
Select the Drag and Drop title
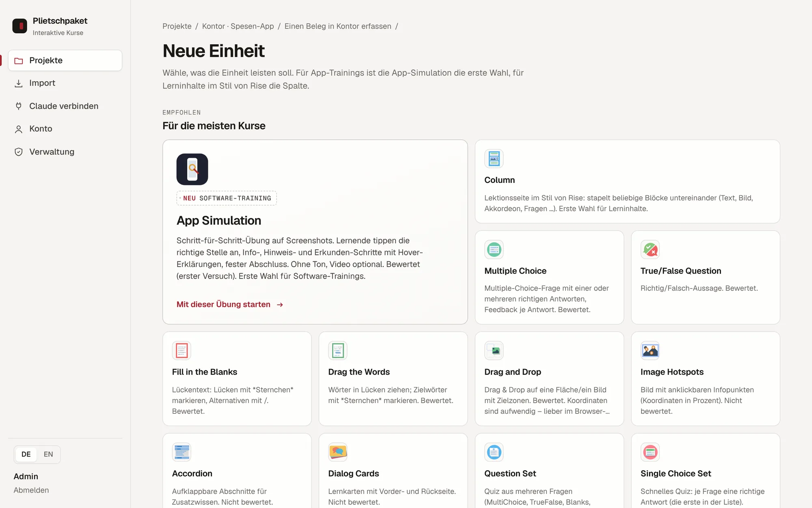click(512, 372)
